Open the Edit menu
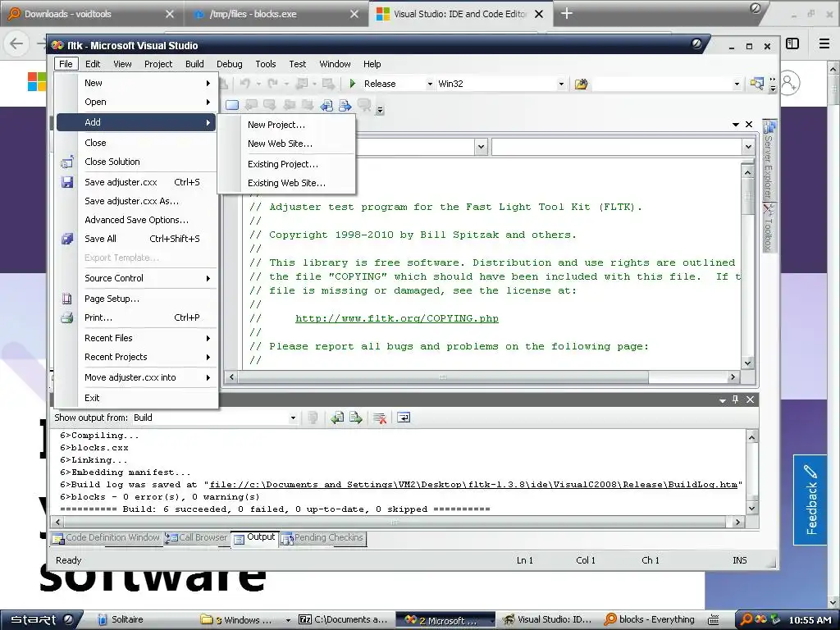The image size is (840, 630). [93, 64]
